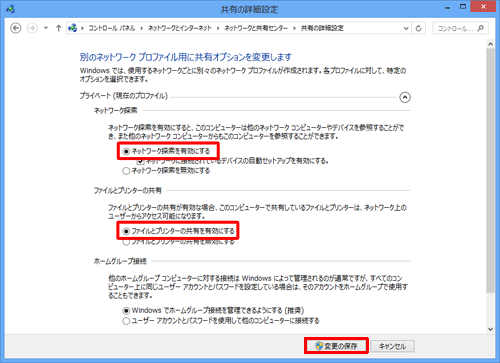The height and width of the screenshot is (363, 500).
Task: Select ネットワーク探索を無効にする radio button
Action: coord(126,171)
